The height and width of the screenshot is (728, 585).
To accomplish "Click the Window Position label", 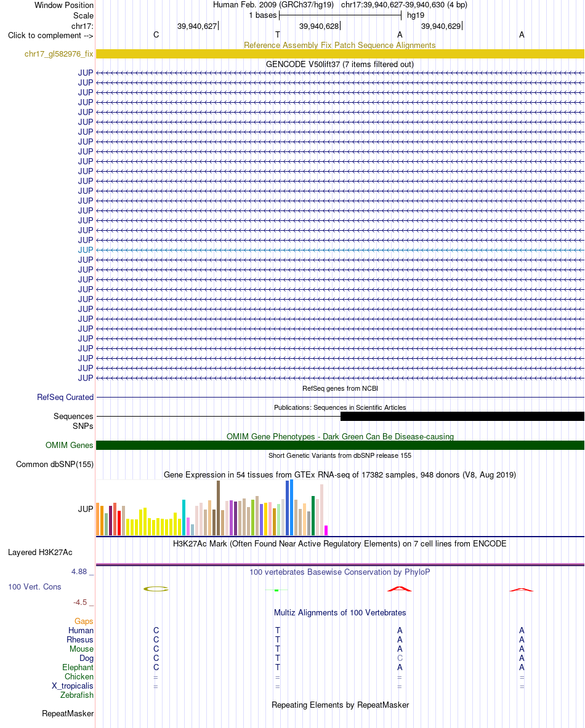I will point(63,5).
